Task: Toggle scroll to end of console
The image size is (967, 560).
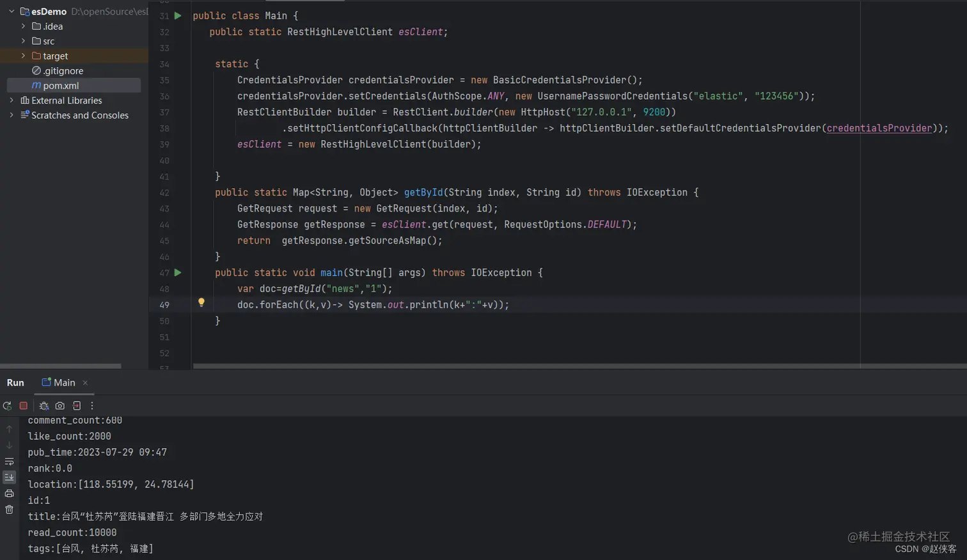Action: pyautogui.click(x=9, y=478)
